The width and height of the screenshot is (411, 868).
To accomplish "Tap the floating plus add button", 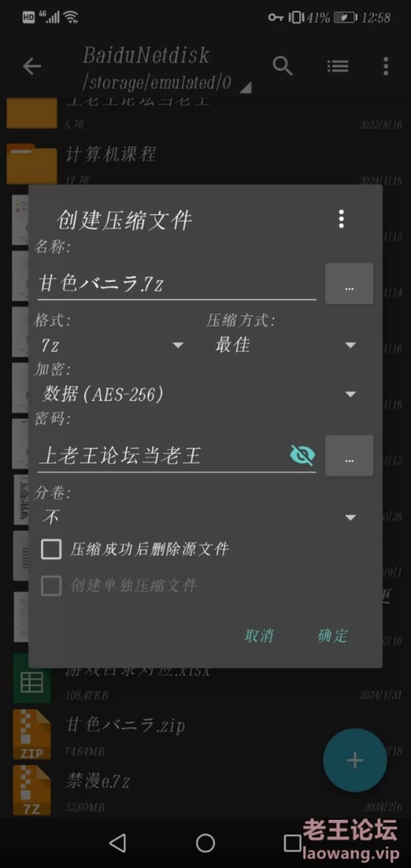I will (355, 760).
